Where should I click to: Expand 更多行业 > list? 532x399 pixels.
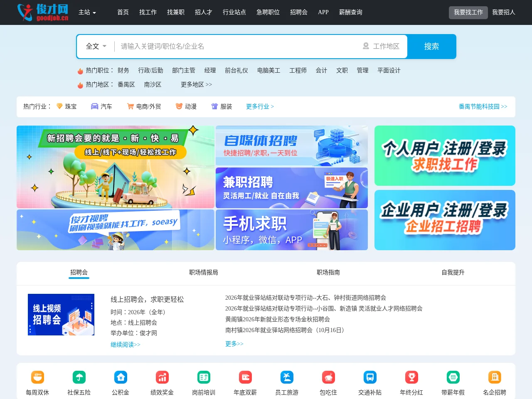click(x=260, y=106)
